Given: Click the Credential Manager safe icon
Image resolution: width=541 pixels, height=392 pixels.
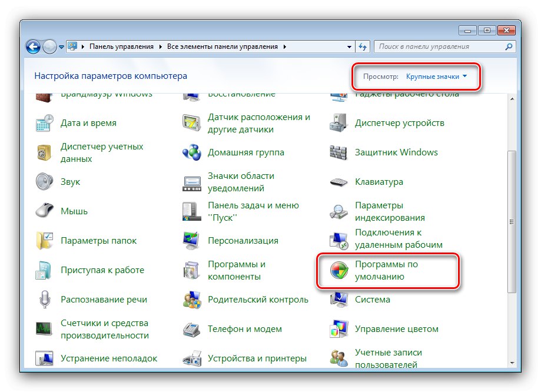Looking at the screenshot, I should click(44, 152).
